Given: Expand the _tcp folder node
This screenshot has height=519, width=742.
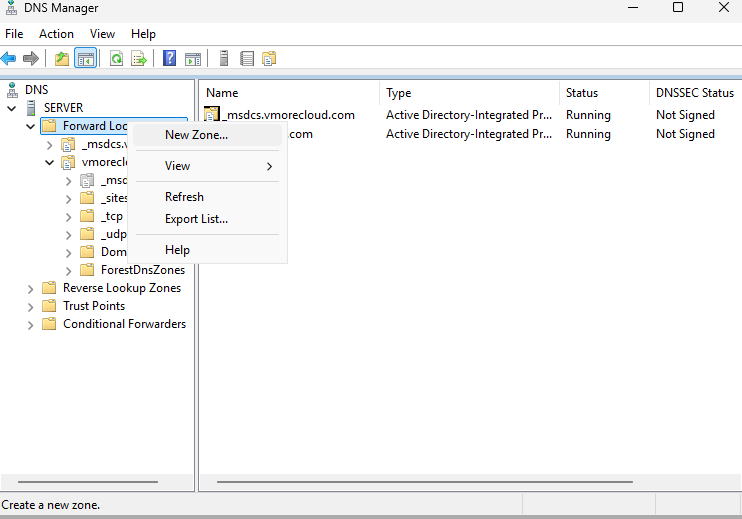Looking at the screenshot, I should tap(69, 217).
